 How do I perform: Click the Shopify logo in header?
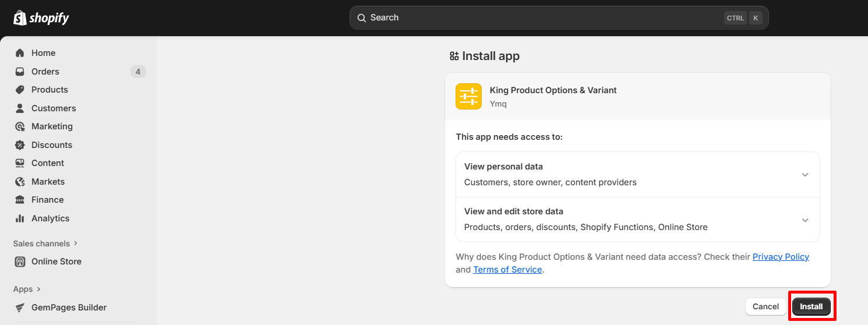coord(41,18)
